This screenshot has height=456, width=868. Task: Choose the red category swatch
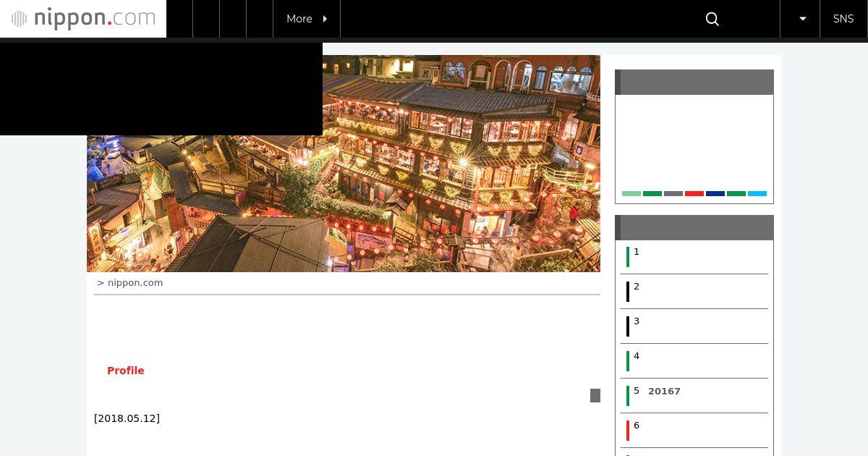point(694,194)
